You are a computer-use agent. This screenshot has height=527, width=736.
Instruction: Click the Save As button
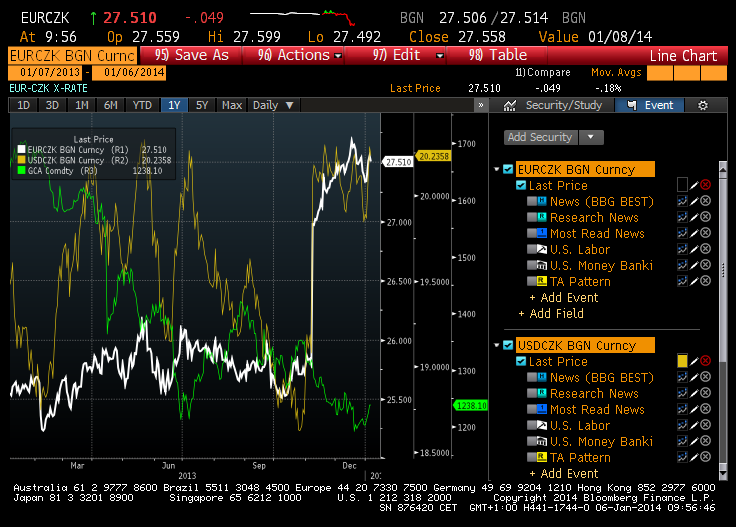click(x=191, y=55)
